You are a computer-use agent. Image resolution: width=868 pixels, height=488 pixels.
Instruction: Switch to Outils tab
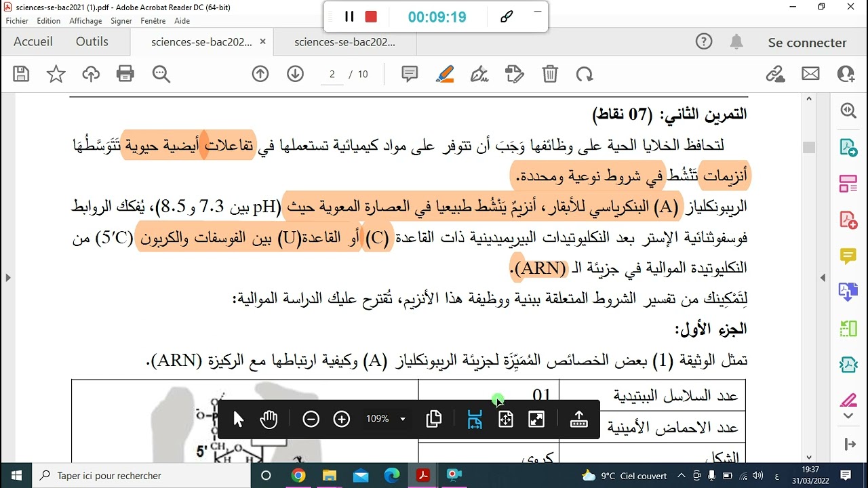coord(92,42)
